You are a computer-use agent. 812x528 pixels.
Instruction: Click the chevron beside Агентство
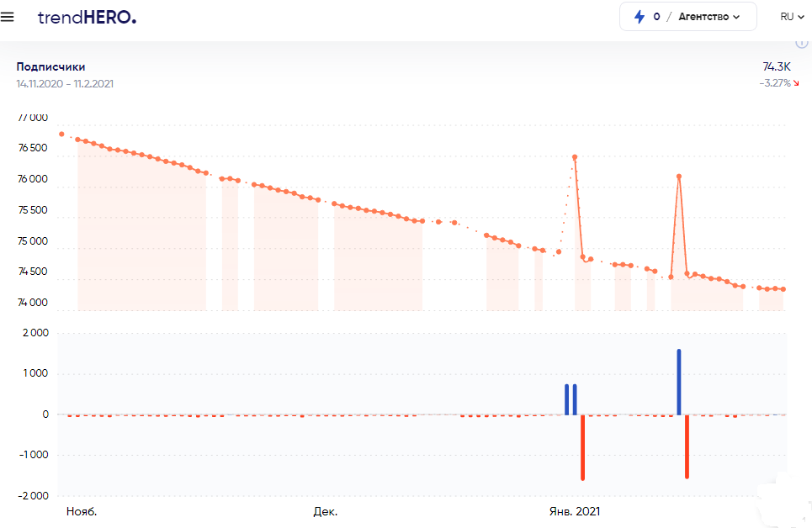pyautogui.click(x=736, y=17)
